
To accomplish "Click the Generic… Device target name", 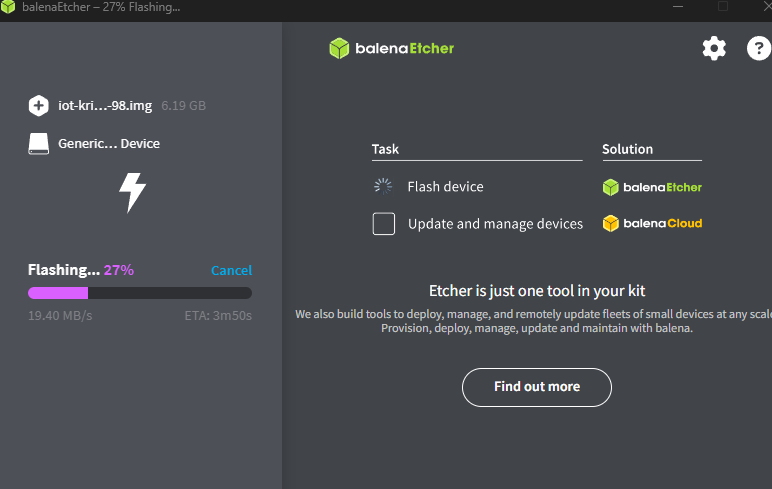I will click(x=109, y=143).
